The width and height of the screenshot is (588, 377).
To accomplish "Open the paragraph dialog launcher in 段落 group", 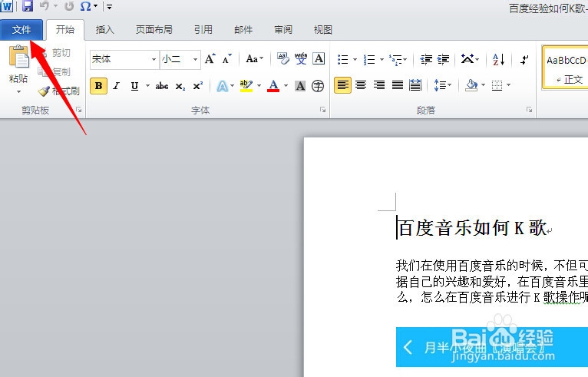I will tap(529, 110).
